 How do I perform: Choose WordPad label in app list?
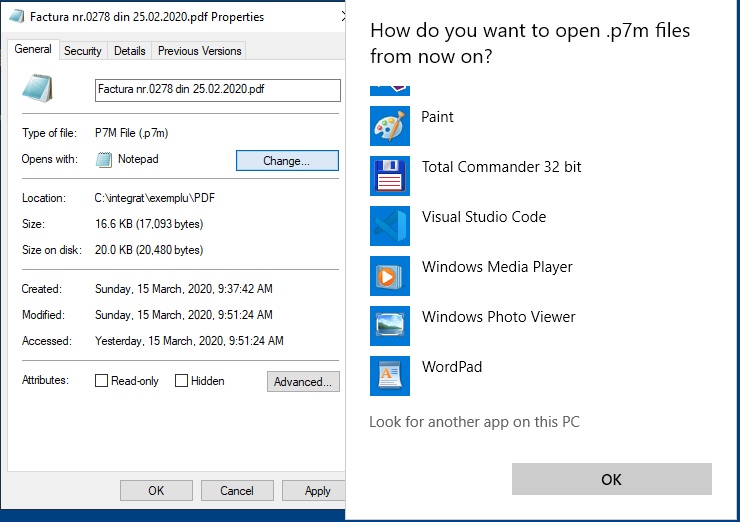[x=452, y=367]
